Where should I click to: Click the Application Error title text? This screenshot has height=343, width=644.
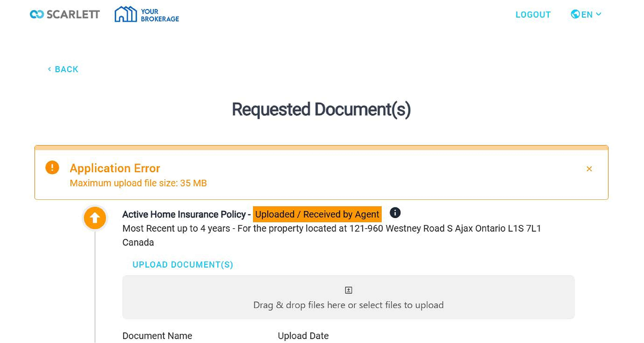(x=115, y=168)
